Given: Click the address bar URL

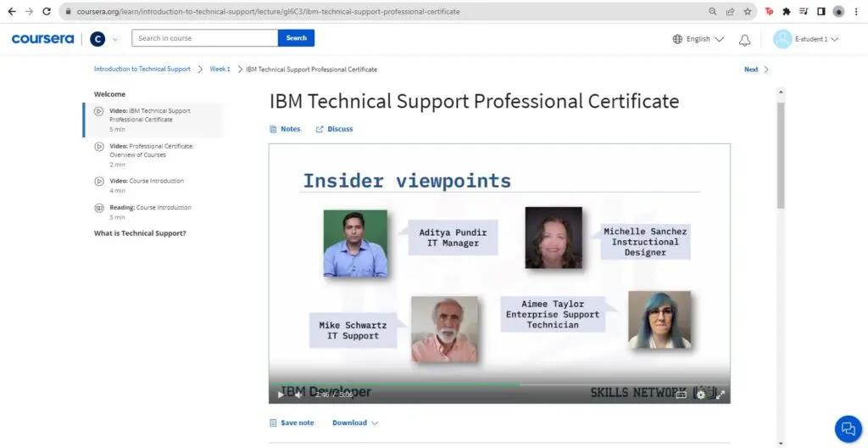Looking at the screenshot, I should pos(269,11).
